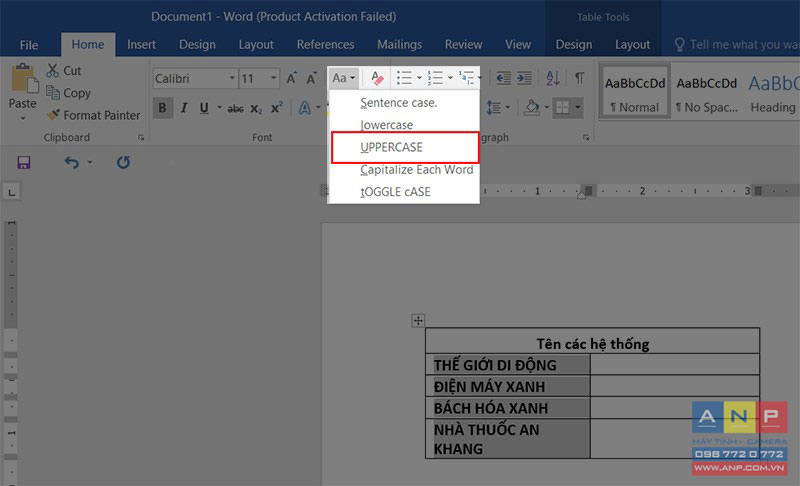This screenshot has height=486, width=800.
Task: Increase indent icon
Action: [x=524, y=78]
